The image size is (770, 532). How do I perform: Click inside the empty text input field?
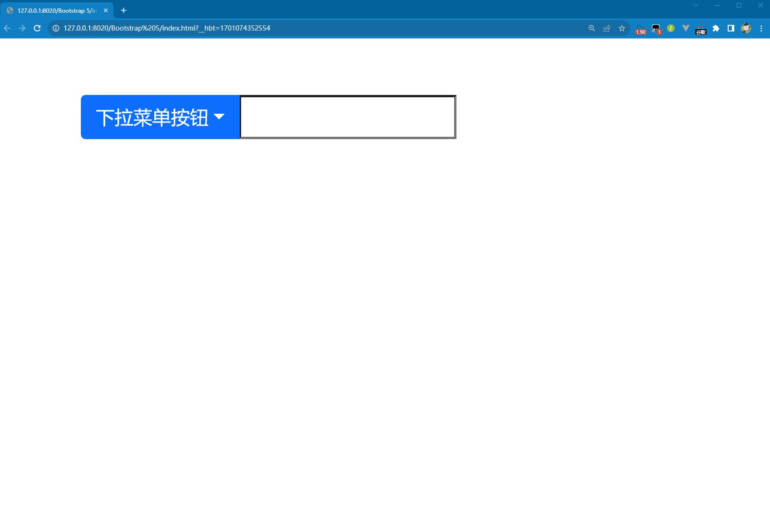(x=347, y=117)
